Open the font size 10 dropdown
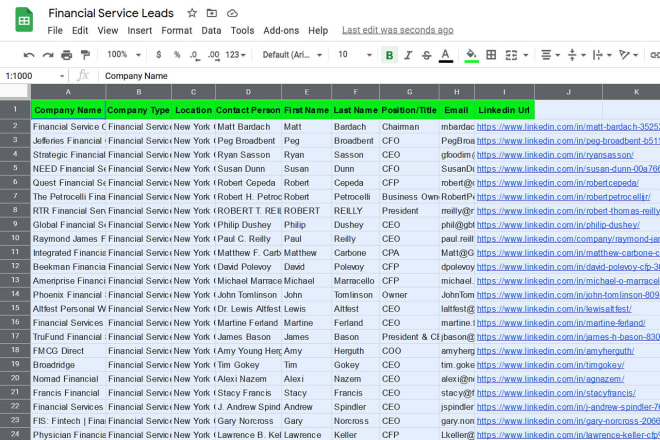 (x=355, y=55)
